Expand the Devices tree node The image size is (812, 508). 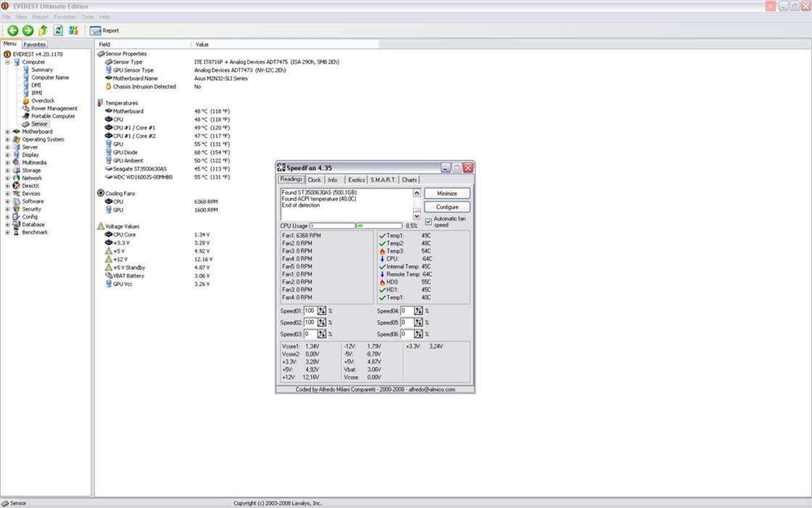7,194
